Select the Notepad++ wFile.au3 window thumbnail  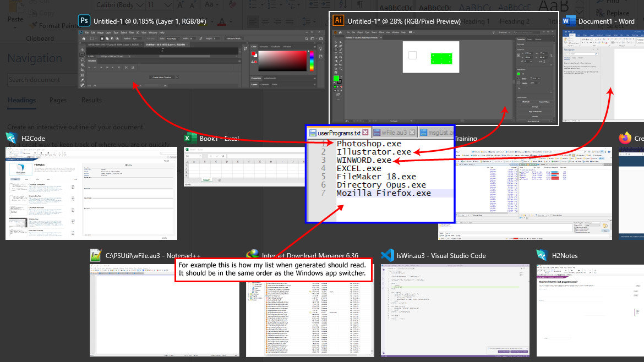(164, 310)
